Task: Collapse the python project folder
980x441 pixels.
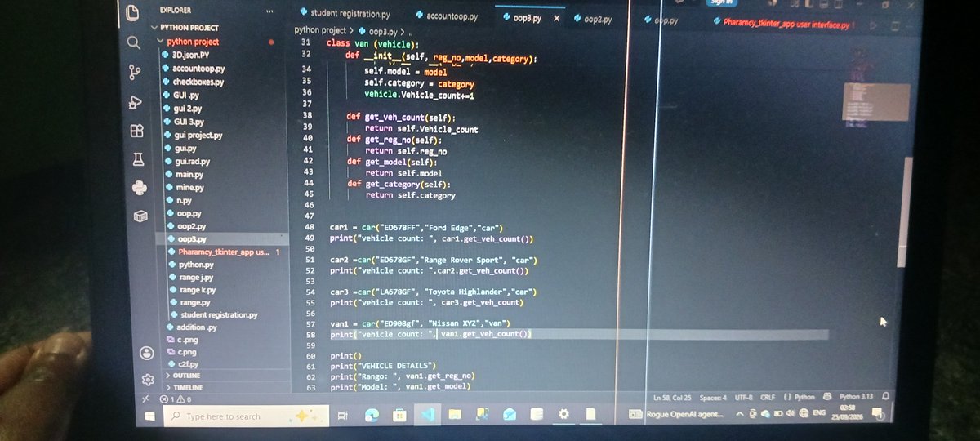Action: (x=193, y=41)
